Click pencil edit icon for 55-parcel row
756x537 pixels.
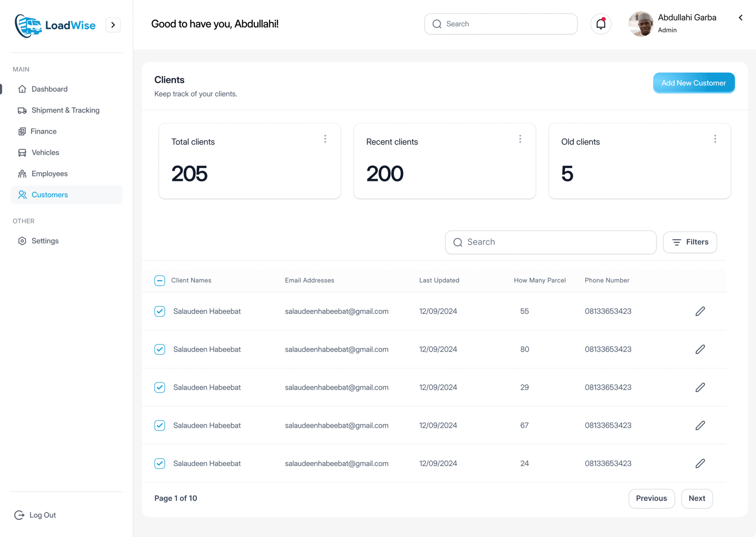tap(700, 311)
